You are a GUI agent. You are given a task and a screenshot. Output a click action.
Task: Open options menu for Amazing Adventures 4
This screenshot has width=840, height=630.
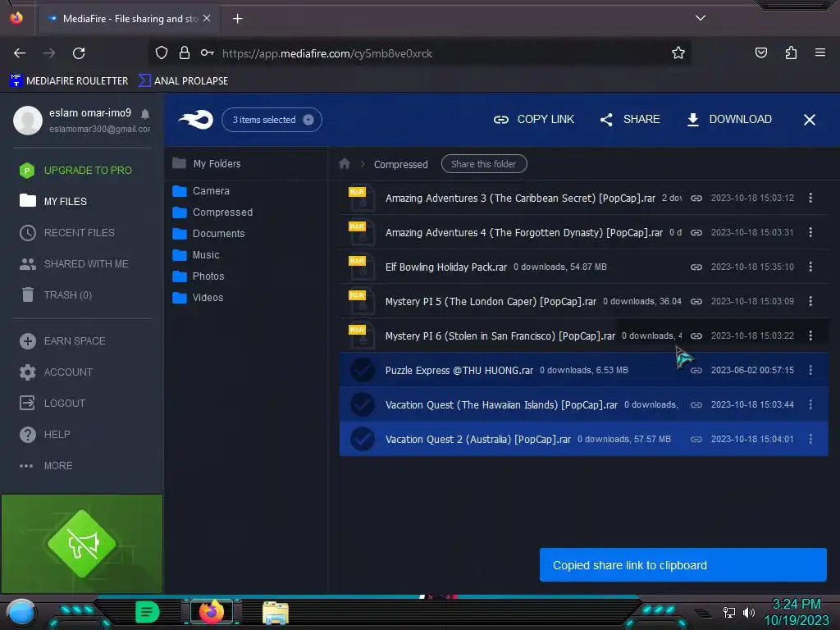click(x=810, y=232)
